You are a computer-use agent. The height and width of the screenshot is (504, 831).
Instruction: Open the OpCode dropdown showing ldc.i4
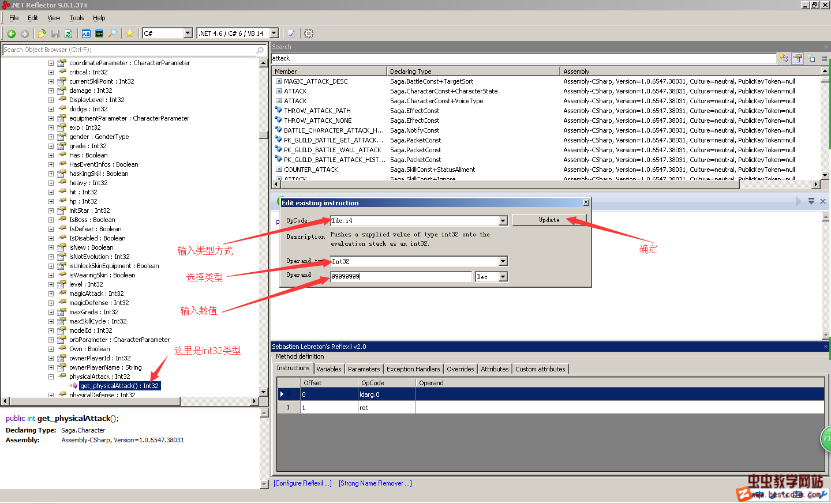(503, 221)
